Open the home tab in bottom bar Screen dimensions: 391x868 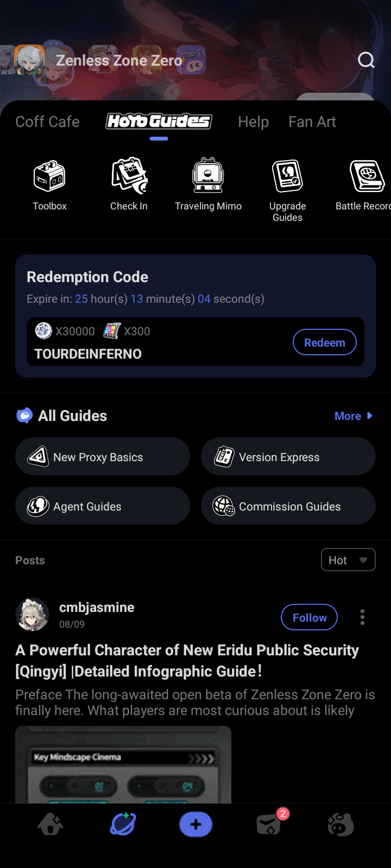point(51,825)
